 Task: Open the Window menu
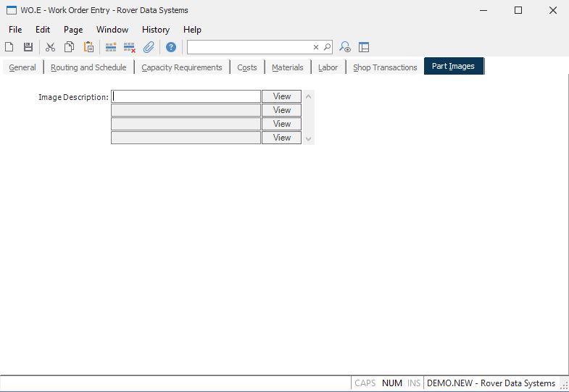point(112,30)
